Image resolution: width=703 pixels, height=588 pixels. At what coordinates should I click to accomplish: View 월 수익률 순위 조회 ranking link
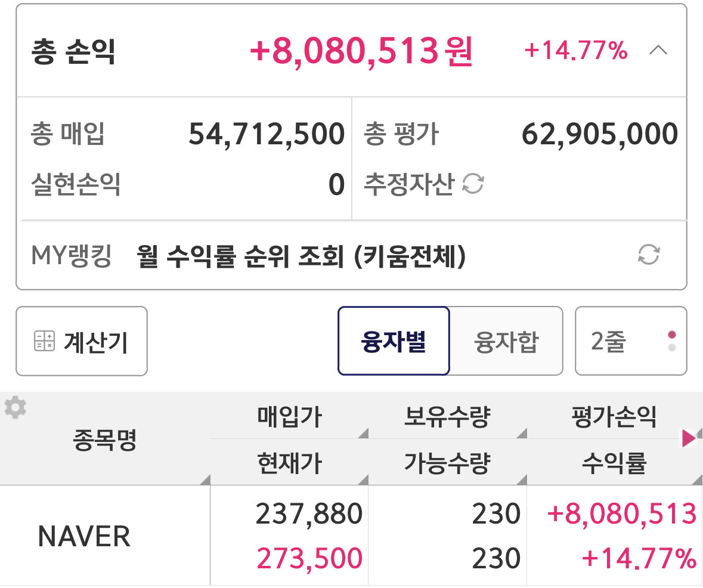point(301,256)
